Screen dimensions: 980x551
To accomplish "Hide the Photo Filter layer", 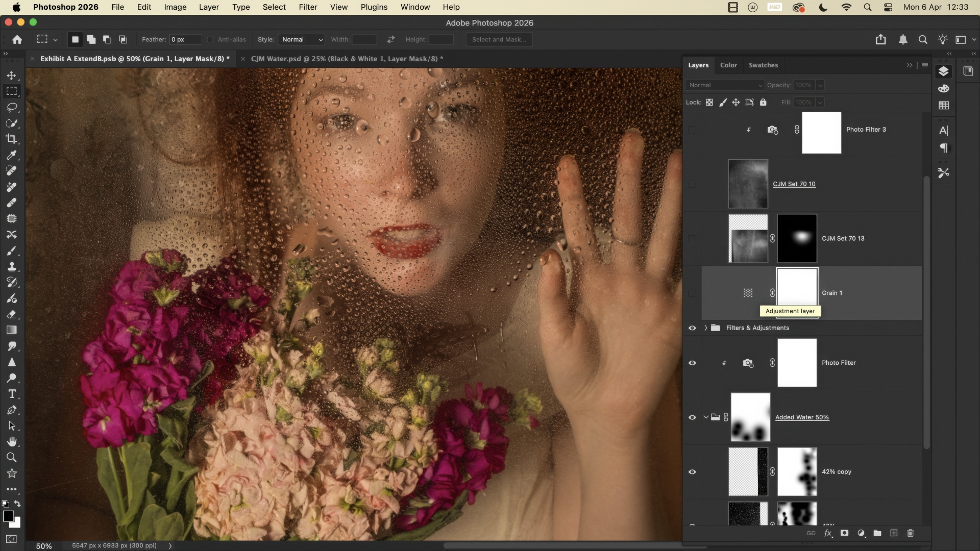I will click(692, 363).
